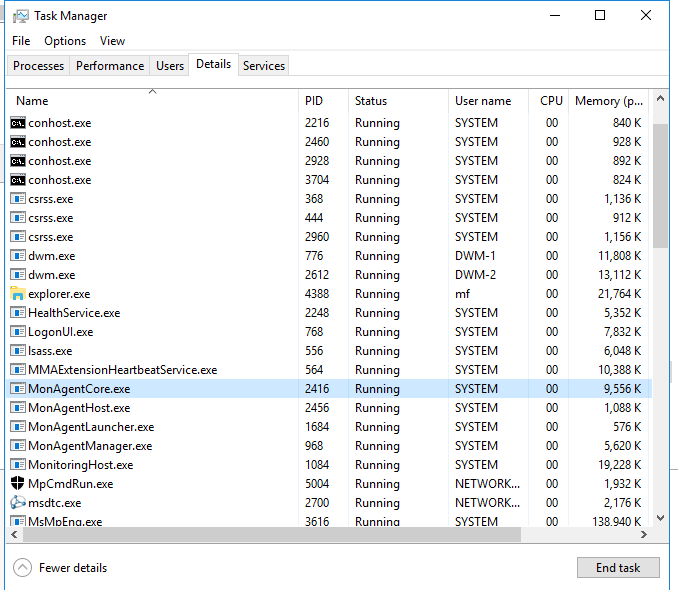Switch to the Performance tab

click(110, 66)
